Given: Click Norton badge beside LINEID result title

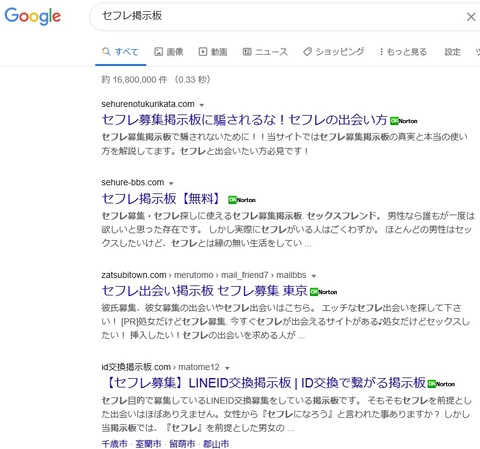Looking at the screenshot, I should coord(441,384).
